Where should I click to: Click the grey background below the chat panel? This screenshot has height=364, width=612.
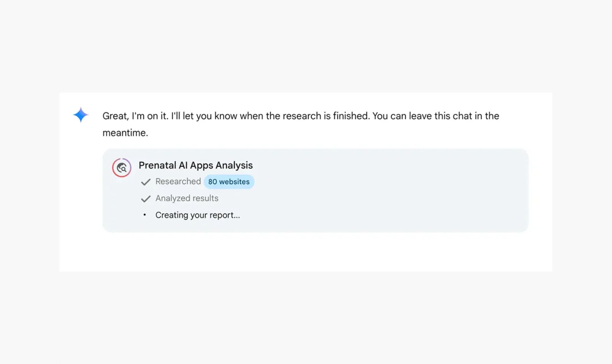click(306, 317)
